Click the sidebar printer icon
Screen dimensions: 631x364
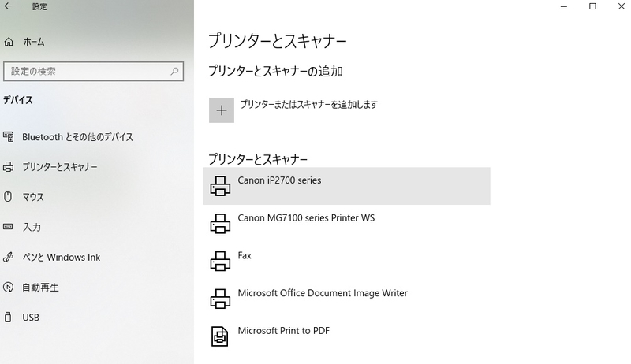tap(9, 167)
